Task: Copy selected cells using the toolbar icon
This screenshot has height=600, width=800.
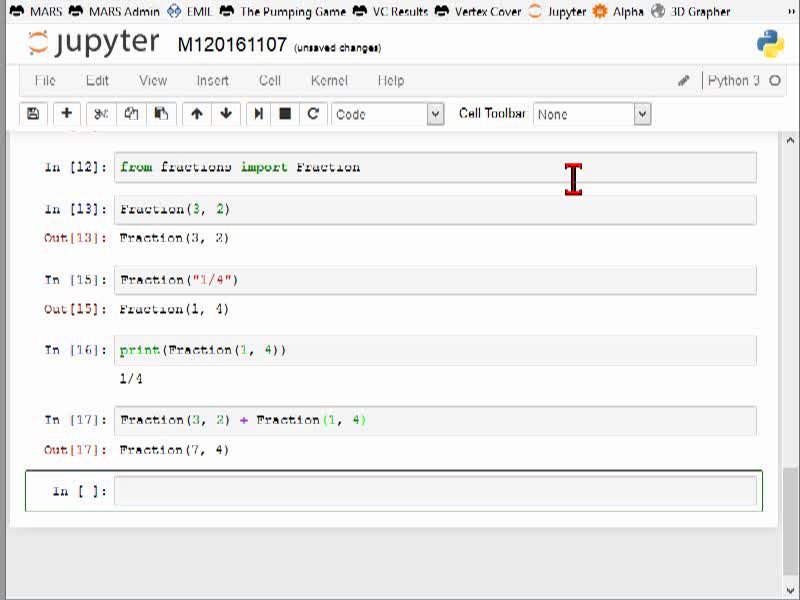Action: 131,114
